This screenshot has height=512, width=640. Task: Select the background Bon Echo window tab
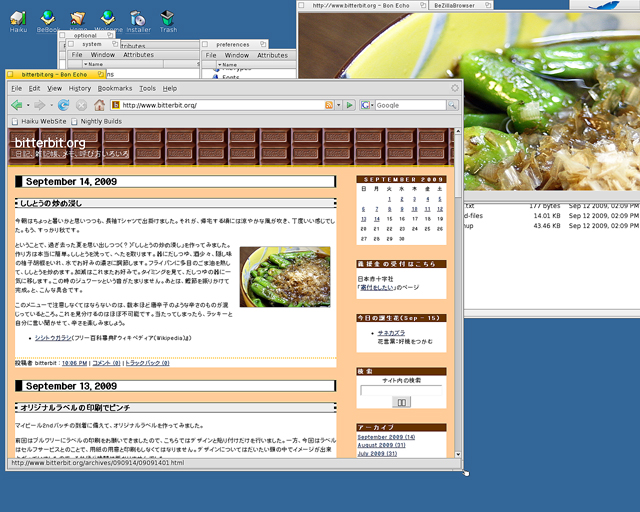pyautogui.click(x=362, y=5)
